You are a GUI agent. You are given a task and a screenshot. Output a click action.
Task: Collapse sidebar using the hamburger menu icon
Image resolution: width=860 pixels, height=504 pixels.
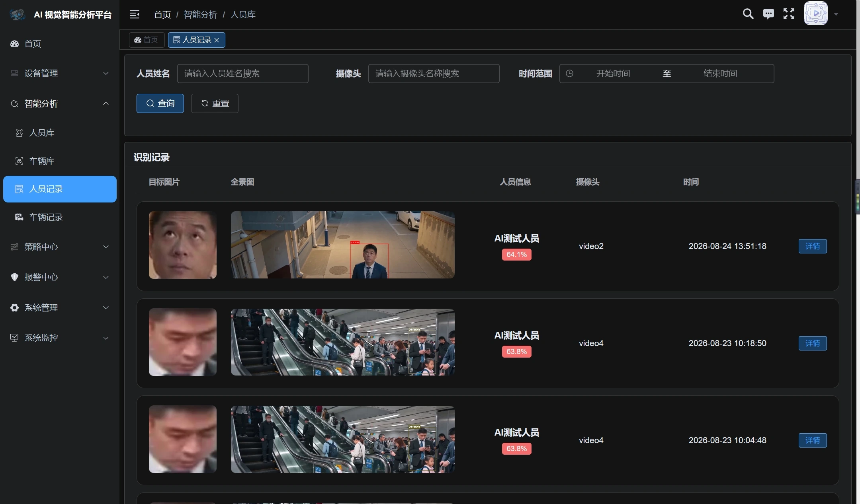[x=135, y=15]
